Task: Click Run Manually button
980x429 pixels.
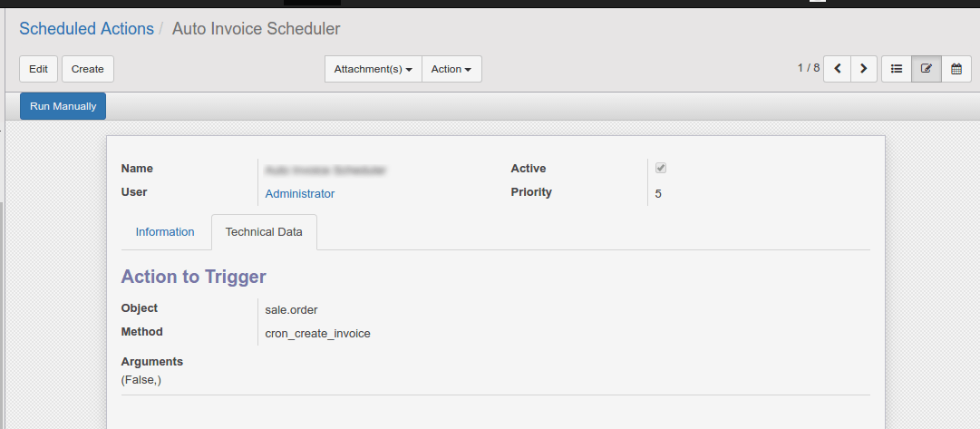Action: (63, 106)
